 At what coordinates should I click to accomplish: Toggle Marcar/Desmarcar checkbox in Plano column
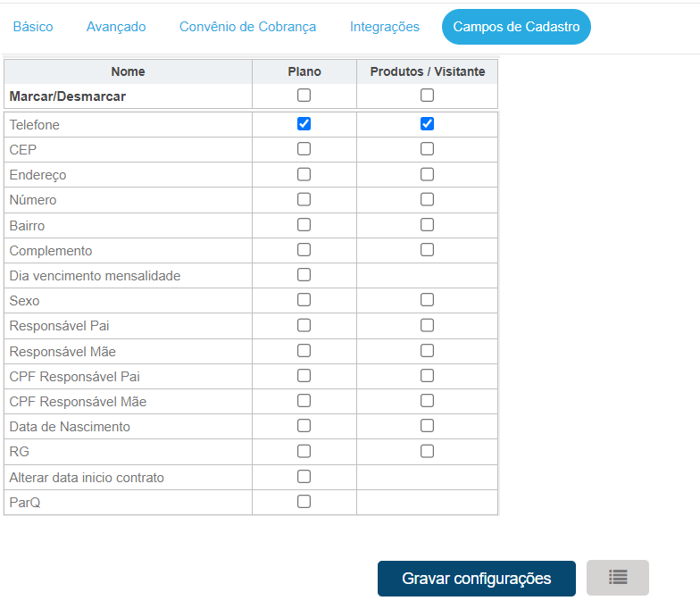click(304, 96)
